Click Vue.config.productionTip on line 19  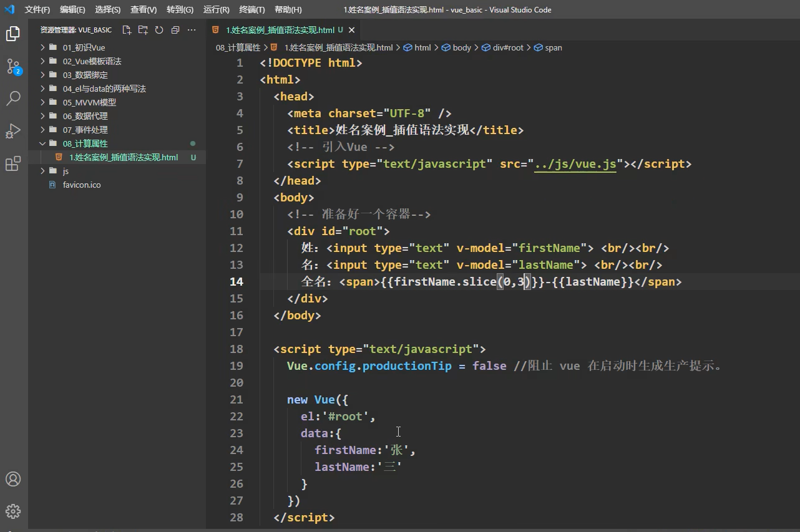tap(369, 366)
